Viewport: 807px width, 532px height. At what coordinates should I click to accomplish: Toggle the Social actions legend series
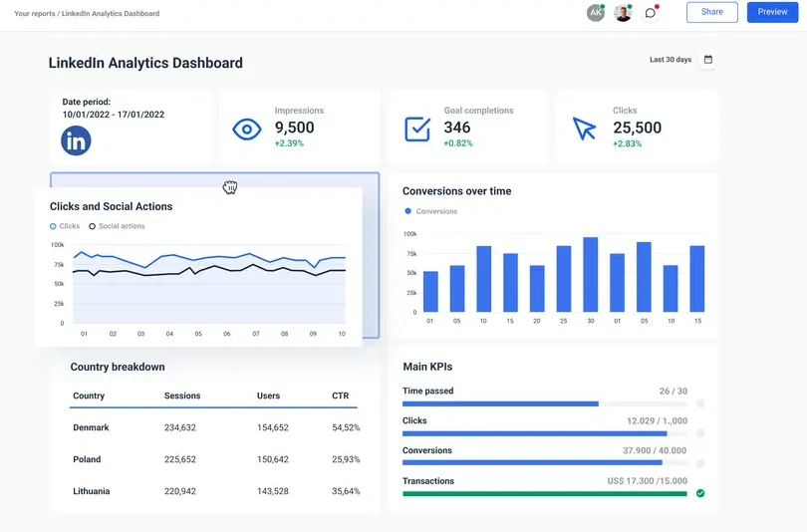point(117,226)
